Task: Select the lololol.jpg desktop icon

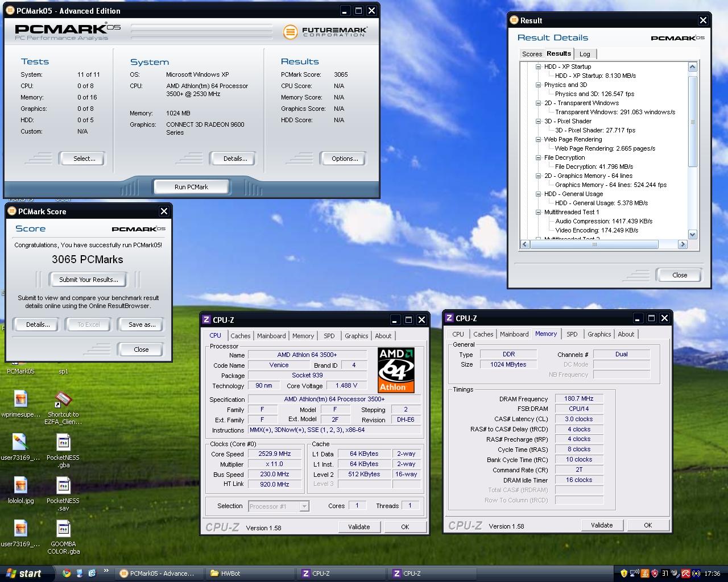Action: click(20, 491)
